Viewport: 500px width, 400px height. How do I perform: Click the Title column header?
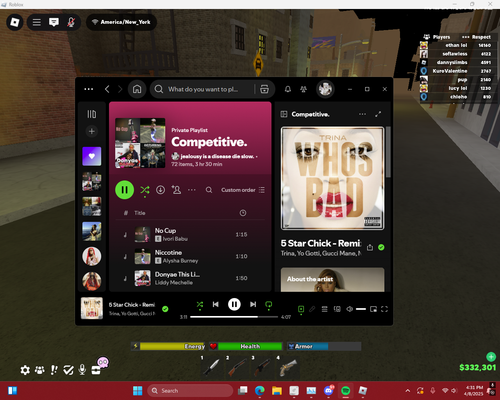pos(140,213)
